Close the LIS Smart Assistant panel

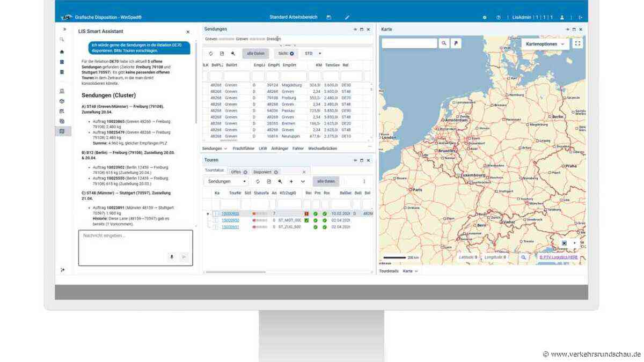point(187,32)
